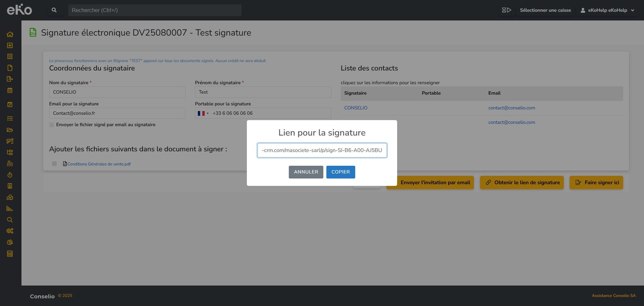The image size is (644, 306).
Task: Click the gears settings icon in sidebar
Action: click(x=10, y=231)
